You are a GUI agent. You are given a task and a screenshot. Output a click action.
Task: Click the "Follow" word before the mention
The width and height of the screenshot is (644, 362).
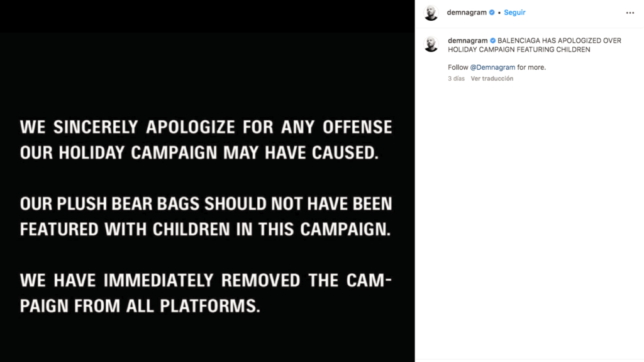(x=458, y=67)
